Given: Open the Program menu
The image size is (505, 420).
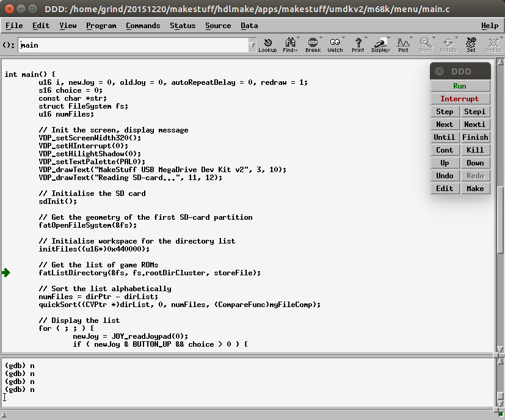Looking at the screenshot, I should coord(101,26).
